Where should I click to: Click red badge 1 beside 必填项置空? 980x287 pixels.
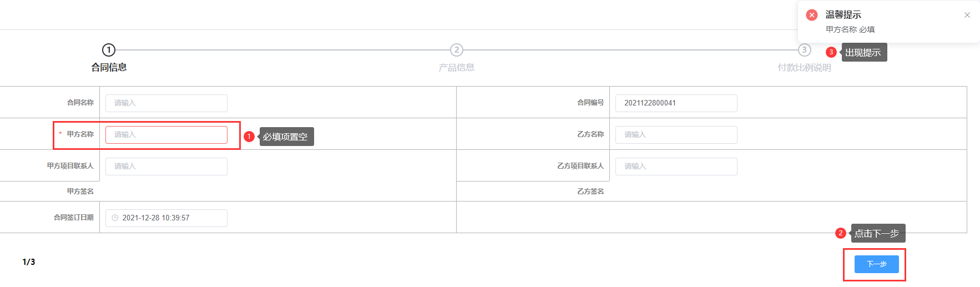[249, 136]
